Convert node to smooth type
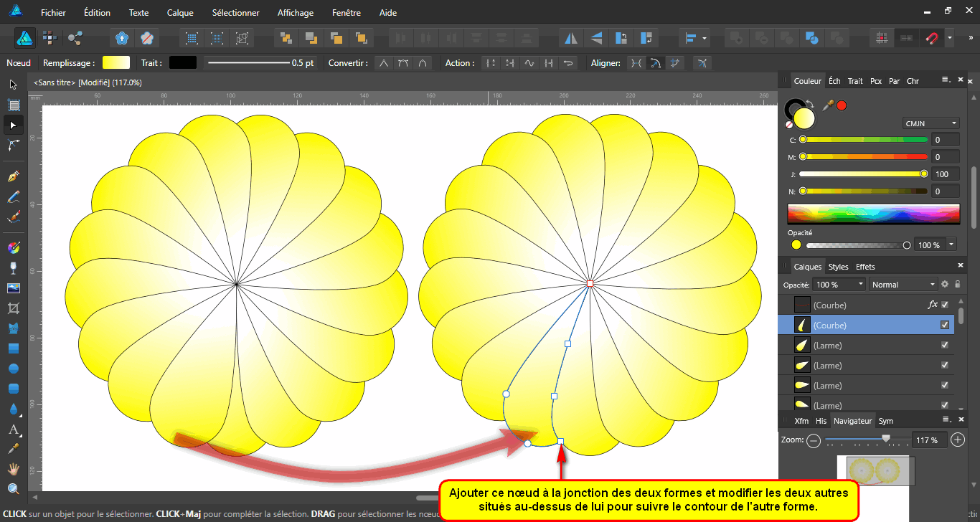The width and height of the screenshot is (980, 522). pos(403,63)
